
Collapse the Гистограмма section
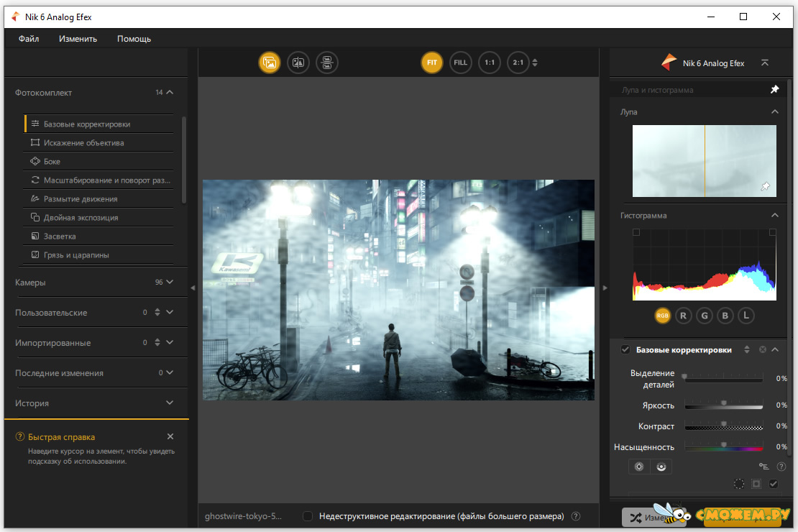click(774, 216)
